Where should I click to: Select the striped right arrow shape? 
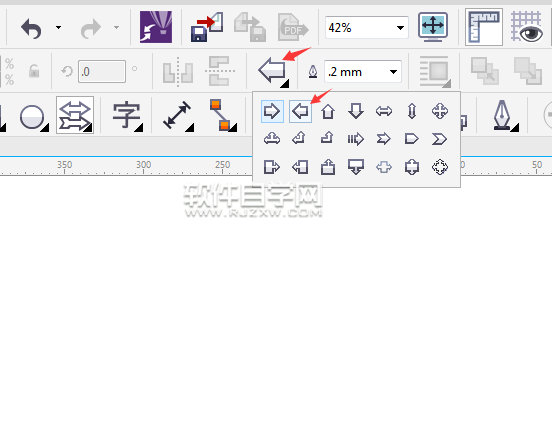click(x=356, y=139)
